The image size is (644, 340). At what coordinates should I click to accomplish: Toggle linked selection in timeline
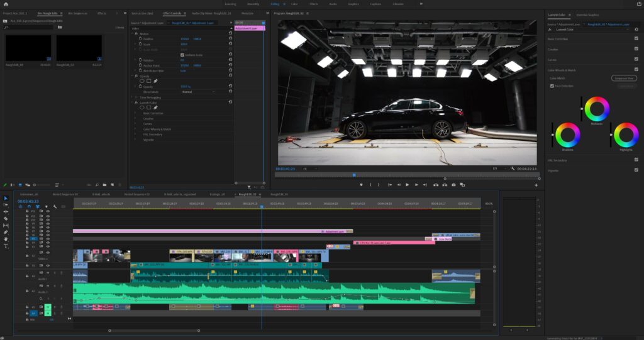pos(37,207)
